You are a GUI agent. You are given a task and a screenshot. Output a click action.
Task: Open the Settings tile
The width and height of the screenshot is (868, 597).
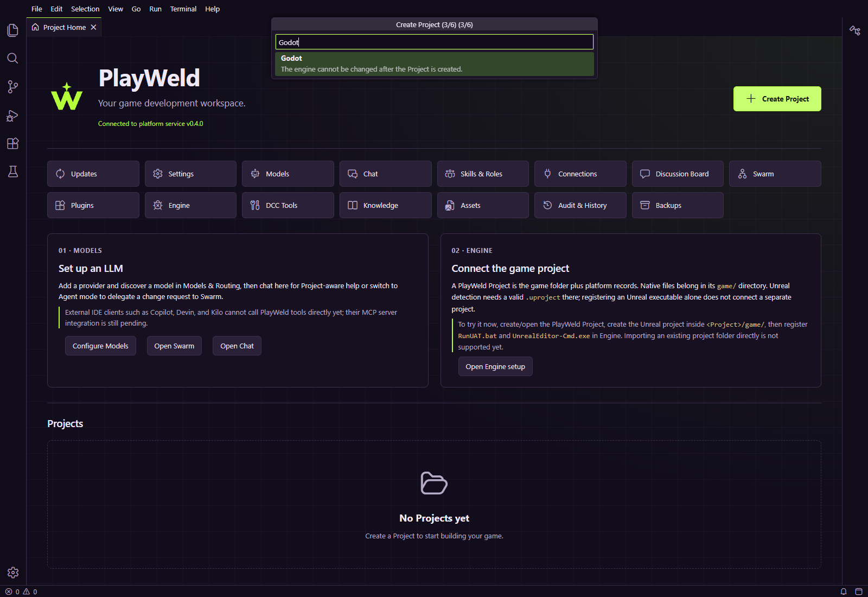(x=190, y=174)
